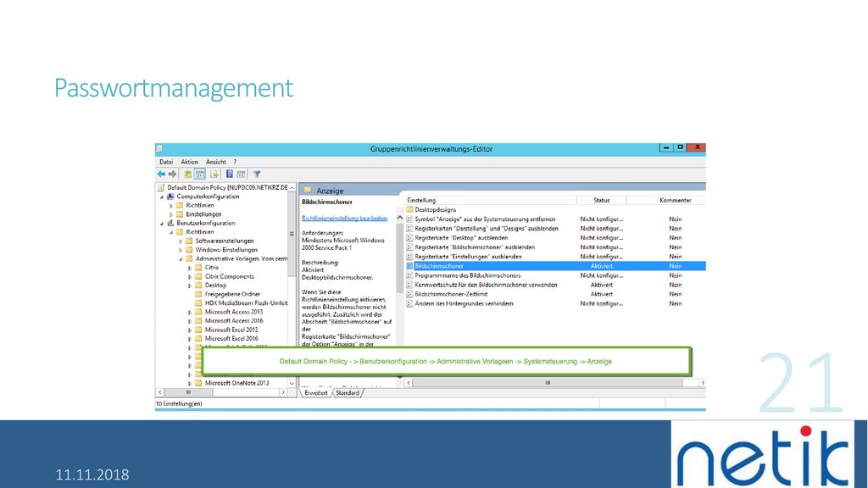Open the Ansicht menu
This screenshot has height=488, width=868.
point(216,162)
